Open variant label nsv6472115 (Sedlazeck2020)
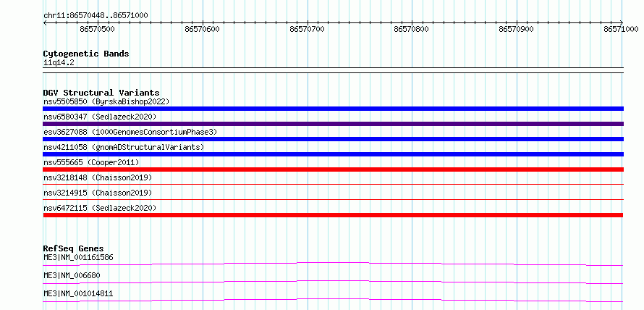The image size is (644, 310). [x=100, y=208]
